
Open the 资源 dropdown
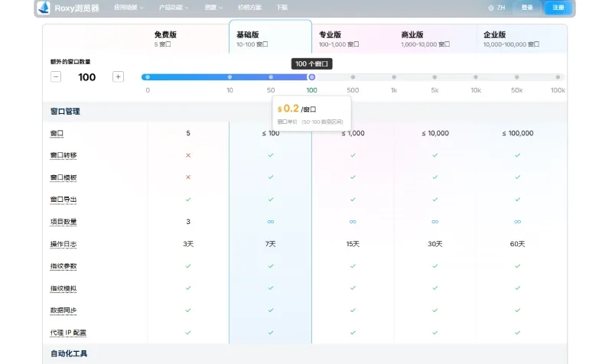click(213, 8)
